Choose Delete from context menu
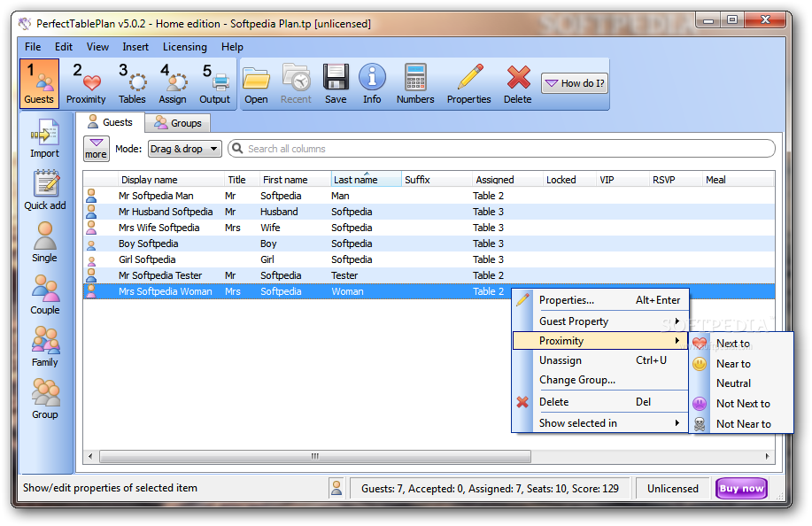The image size is (812, 526). (x=600, y=402)
